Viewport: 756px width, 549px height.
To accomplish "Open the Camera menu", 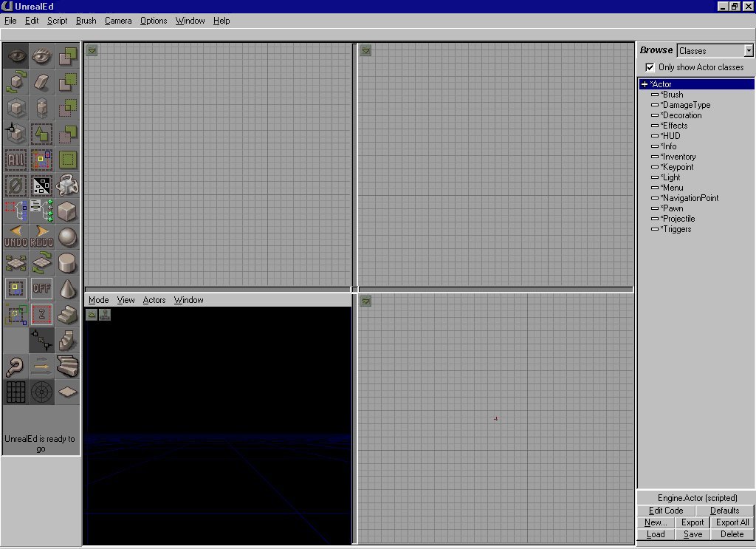I will (x=118, y=21).
